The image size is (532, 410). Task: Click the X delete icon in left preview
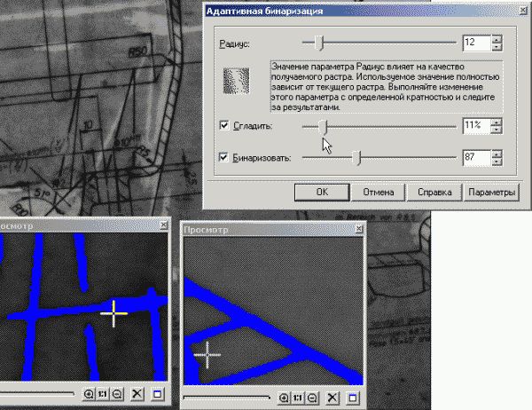point(137,394)
